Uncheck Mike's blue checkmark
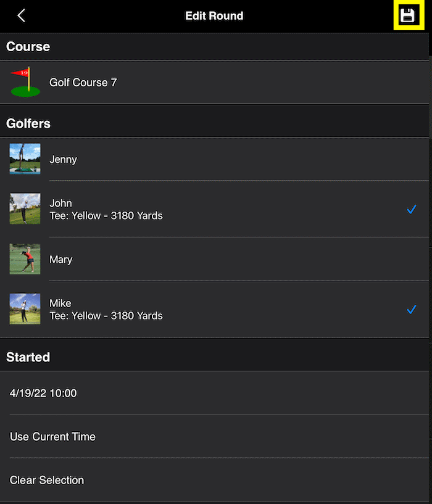 412,310
